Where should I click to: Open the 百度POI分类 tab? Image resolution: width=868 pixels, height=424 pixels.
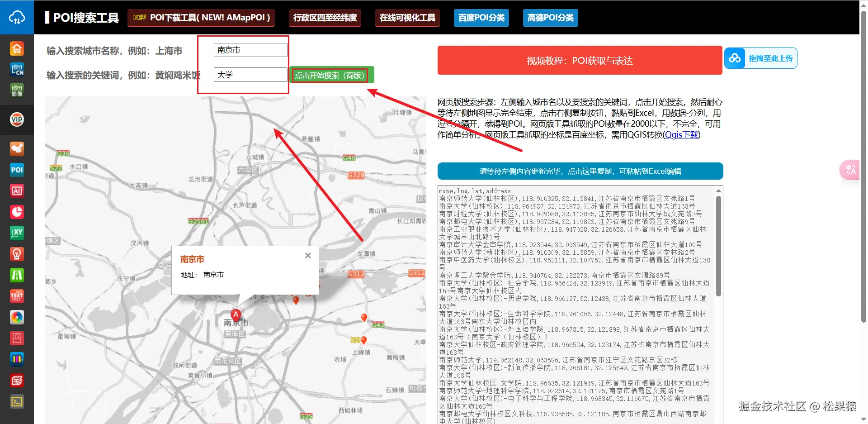(481, 18)
